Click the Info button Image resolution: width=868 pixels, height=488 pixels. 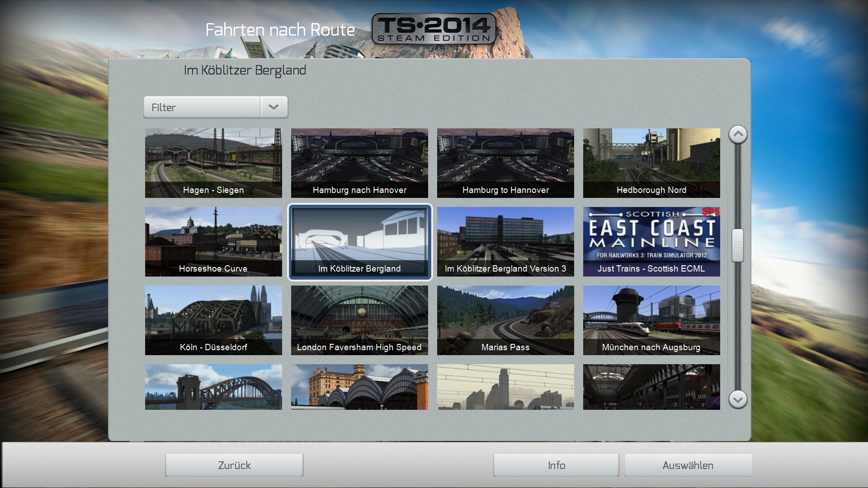pyautogui.click(x=556, y=465)
